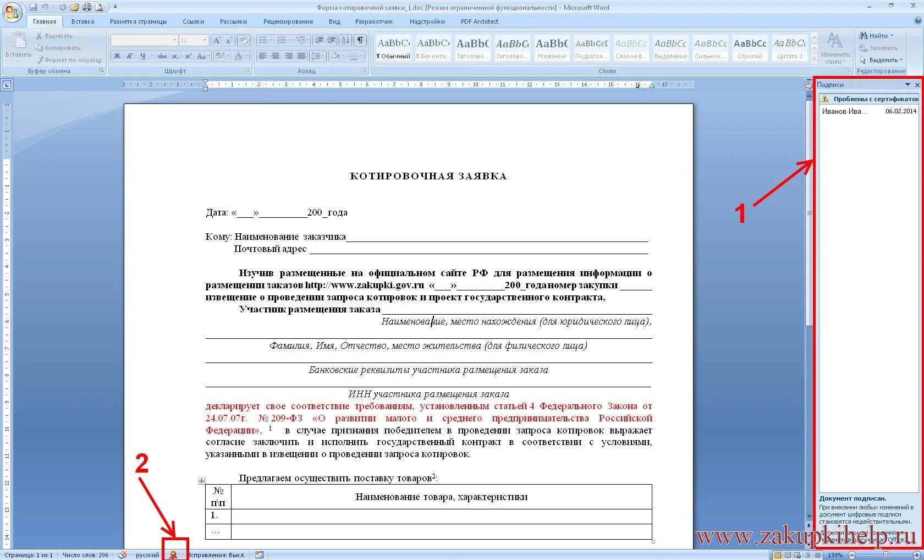Increase the paragraph indent
The height and width of the screenshot is (560, 924).
coord(332,40)
